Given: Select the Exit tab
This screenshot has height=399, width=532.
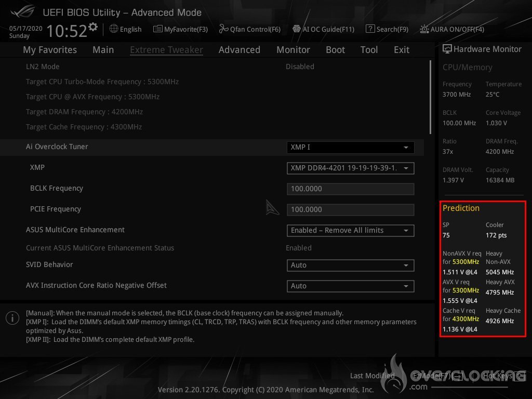Looking at the screenshot, I should 402,50.
